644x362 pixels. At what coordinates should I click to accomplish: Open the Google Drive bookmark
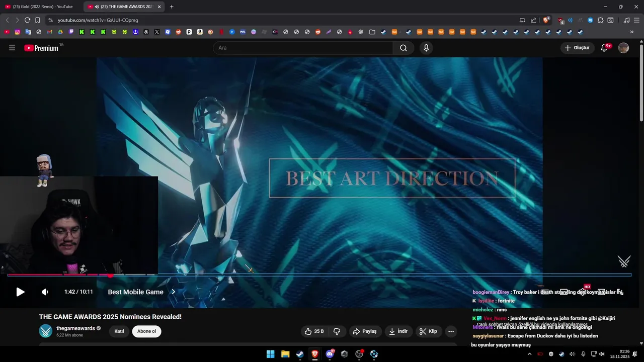click(x=60, y=32)
